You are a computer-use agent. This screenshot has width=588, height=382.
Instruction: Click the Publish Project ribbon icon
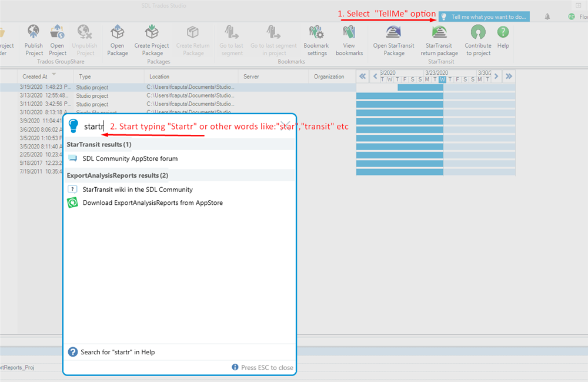(x=34, y=32)
